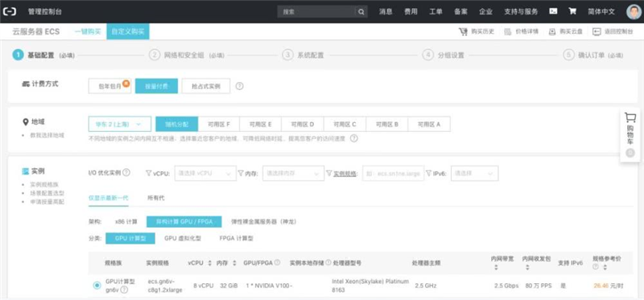Screen dimensions: 644x300
Task: Sort by 内存 column arrows
Action: tap(234, 263)
